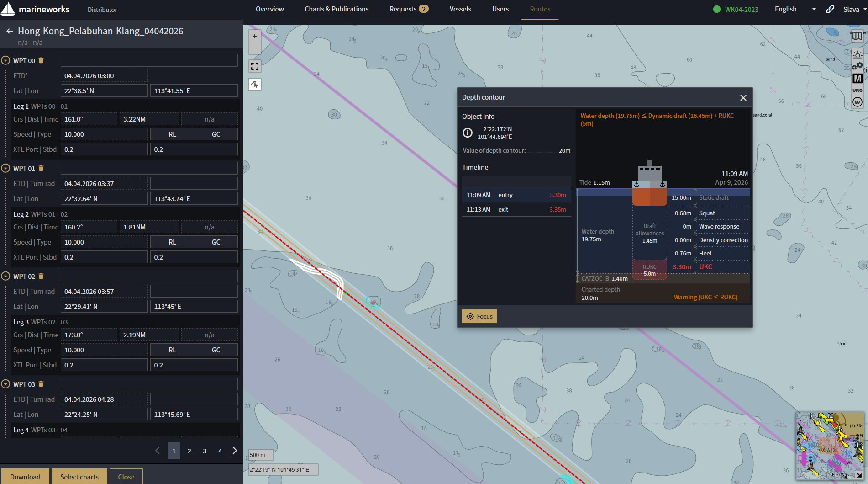Select the 11:09 AM entry timeline row
This screenshot has width=868, height=484.
[x=516, y=195]
